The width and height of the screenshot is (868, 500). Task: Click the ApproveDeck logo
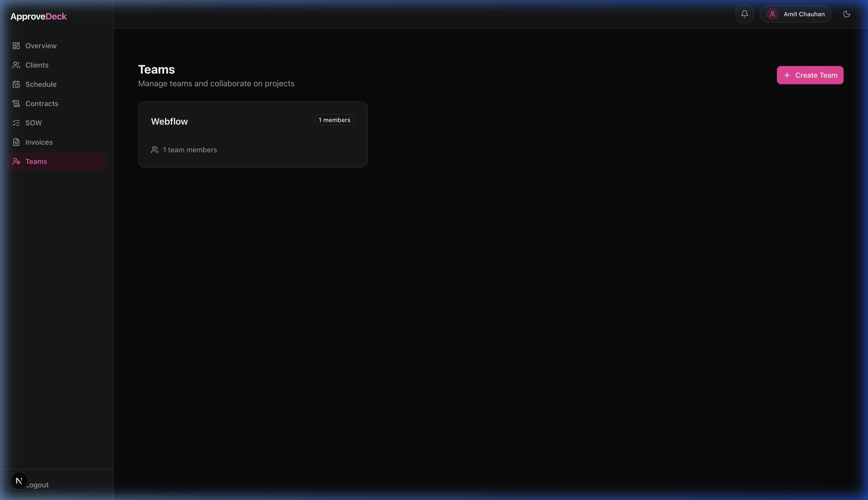[x=39, y=16]
